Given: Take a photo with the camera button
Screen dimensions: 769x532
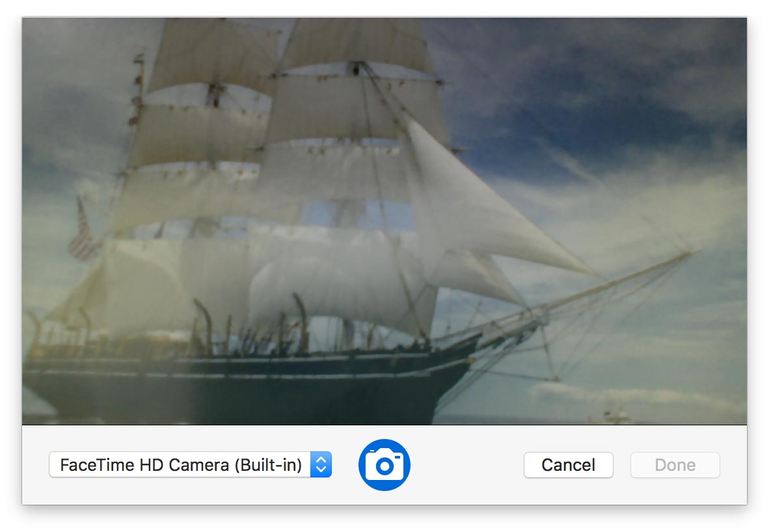Looking at the screenshot, I should click(x=384, y=465).
